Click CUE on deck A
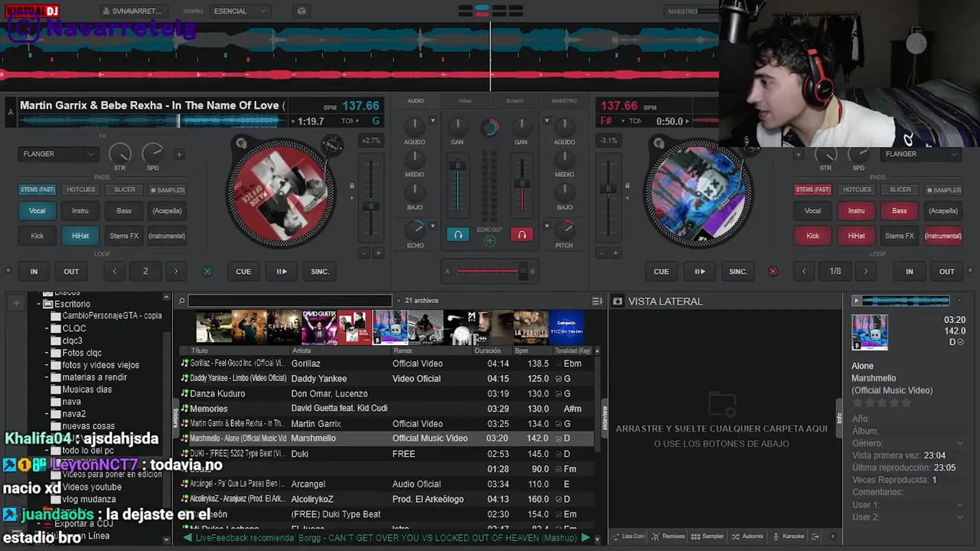Screen dimensions: 980x551 point(243,272)
